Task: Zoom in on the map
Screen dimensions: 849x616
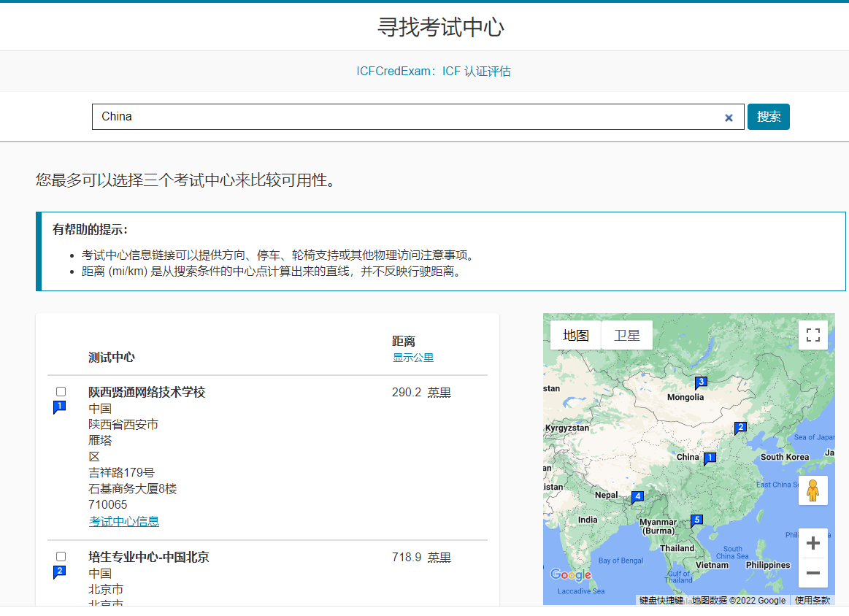Action: (812, 544)
